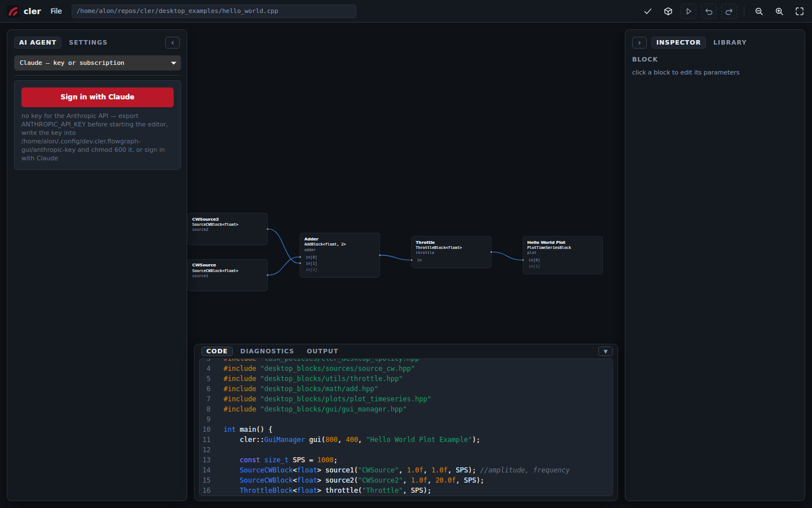Open the Claude key or subscription dropdown
This screenshot has height=508, width=812.
pyautogui.click(x=98, y=63)
